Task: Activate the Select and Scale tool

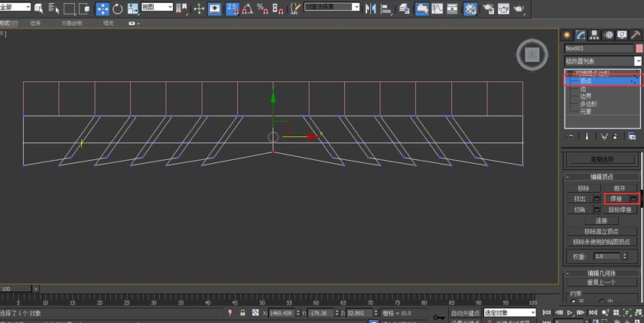Action: pyautogui.click(x=132, y=8)
